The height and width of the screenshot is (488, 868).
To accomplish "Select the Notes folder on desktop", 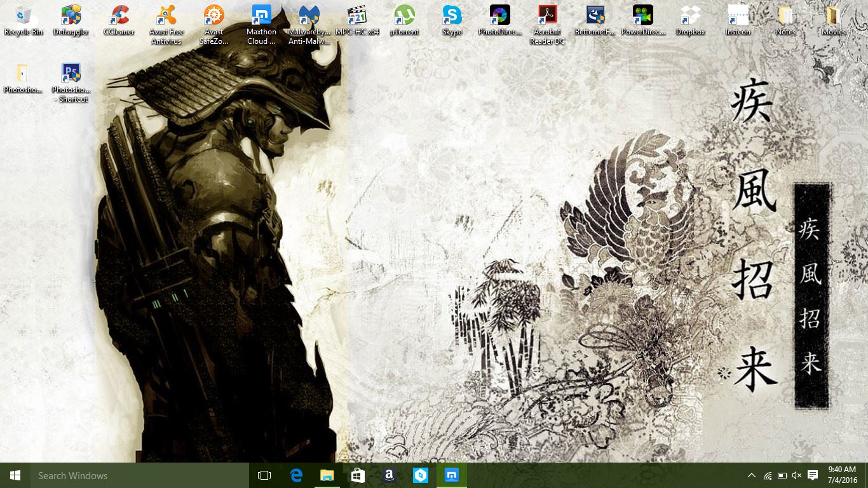I will click(x=785, y=20).
